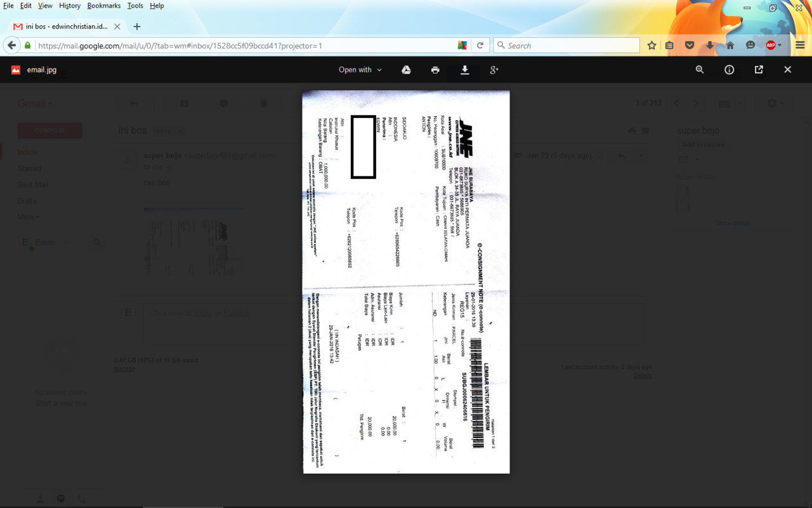The height and width of the screenshot is (508, 812).
Task: Open the Edit menu
Action: 26,6
